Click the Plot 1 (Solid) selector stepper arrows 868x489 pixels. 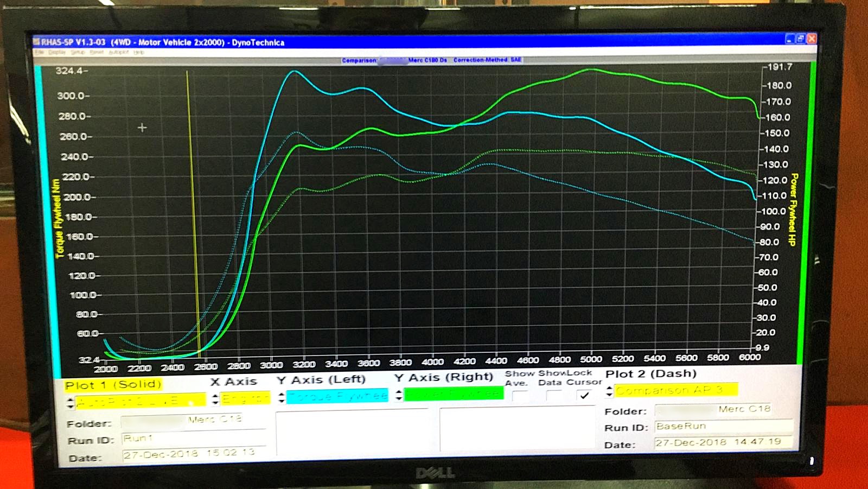(x=71, y=402)
